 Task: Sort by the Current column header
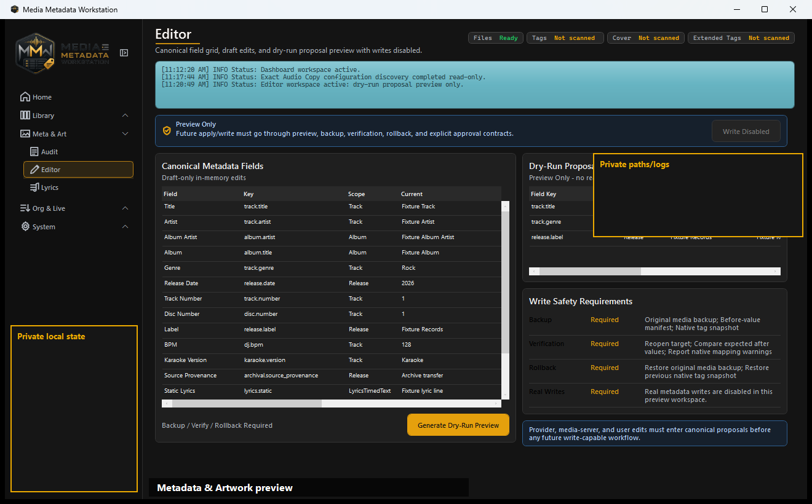point(412,194)
